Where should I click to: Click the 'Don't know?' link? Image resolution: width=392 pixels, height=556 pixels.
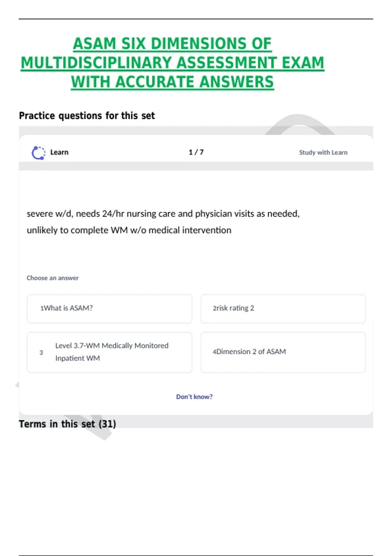(194, 397)
